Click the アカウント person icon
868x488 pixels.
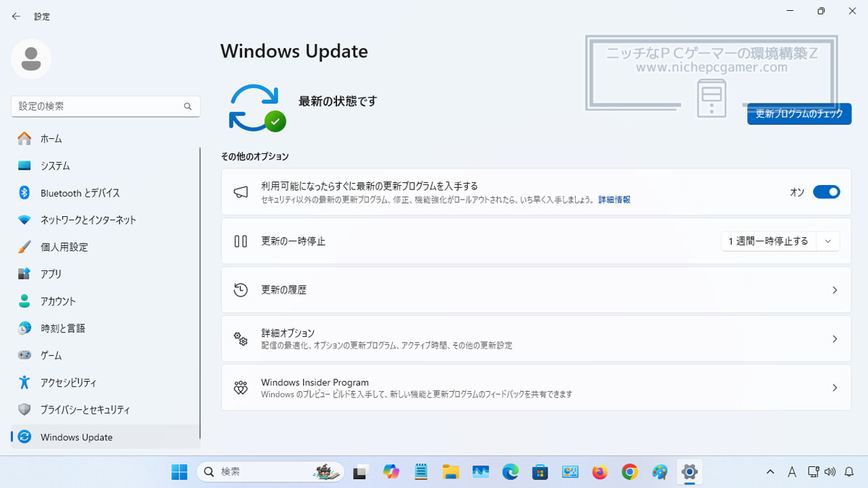[25, 301]
